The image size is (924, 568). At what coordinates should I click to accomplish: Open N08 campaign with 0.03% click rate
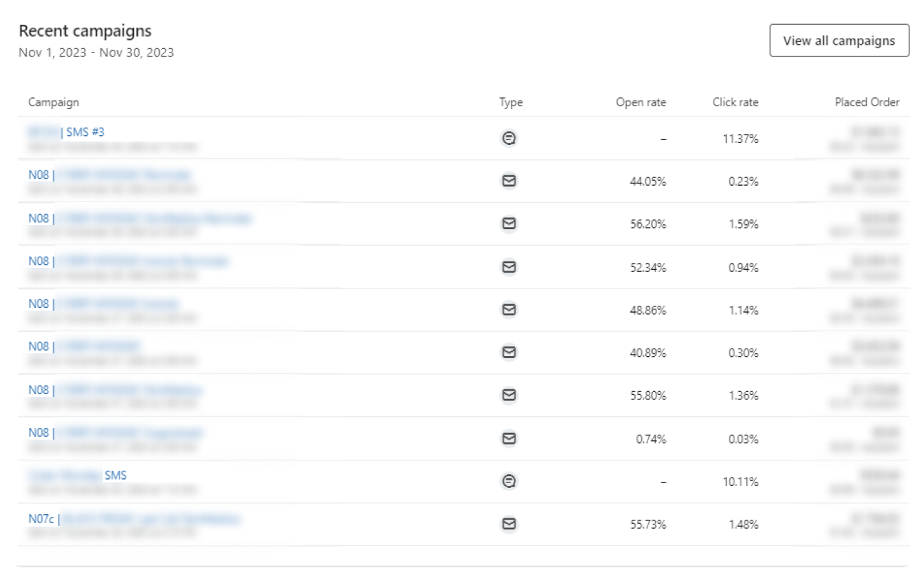[x=116, y=433]
